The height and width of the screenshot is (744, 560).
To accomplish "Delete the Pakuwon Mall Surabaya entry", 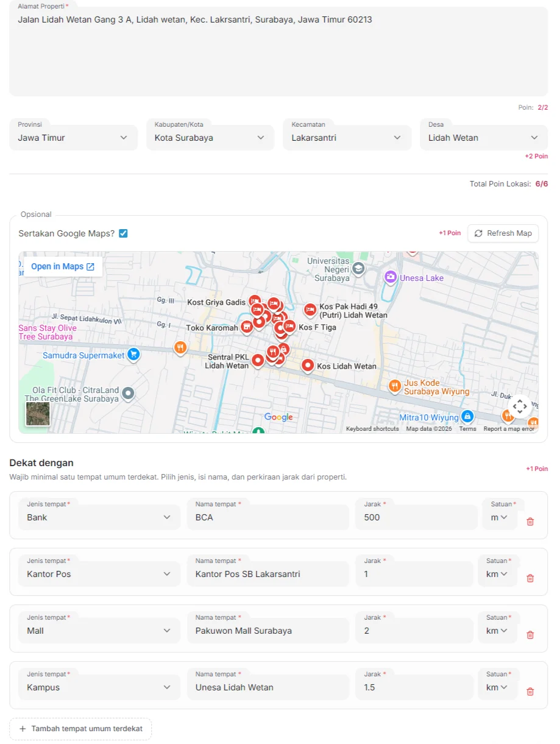I will click(530, 635).
